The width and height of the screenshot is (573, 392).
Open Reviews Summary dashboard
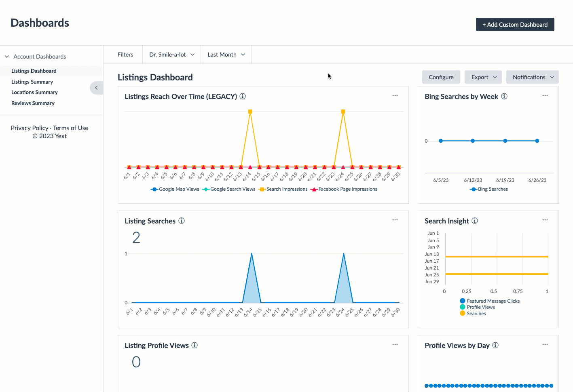coord(33,103)
